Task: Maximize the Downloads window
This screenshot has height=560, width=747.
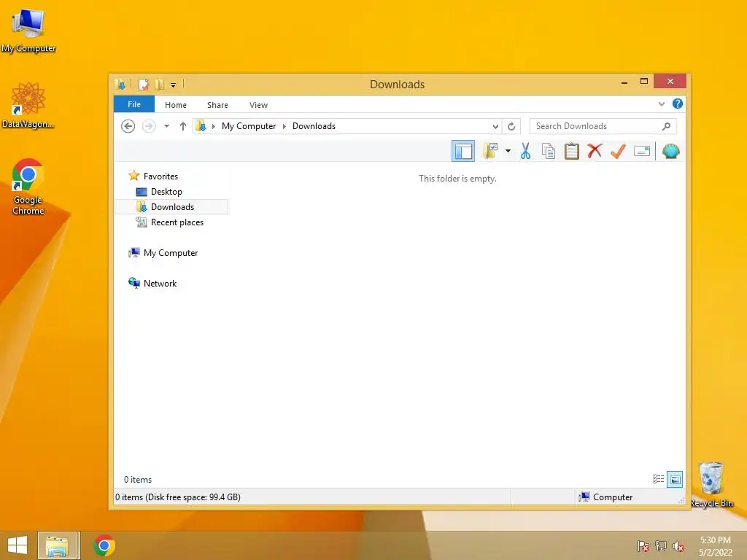Action: pos(644,82)
